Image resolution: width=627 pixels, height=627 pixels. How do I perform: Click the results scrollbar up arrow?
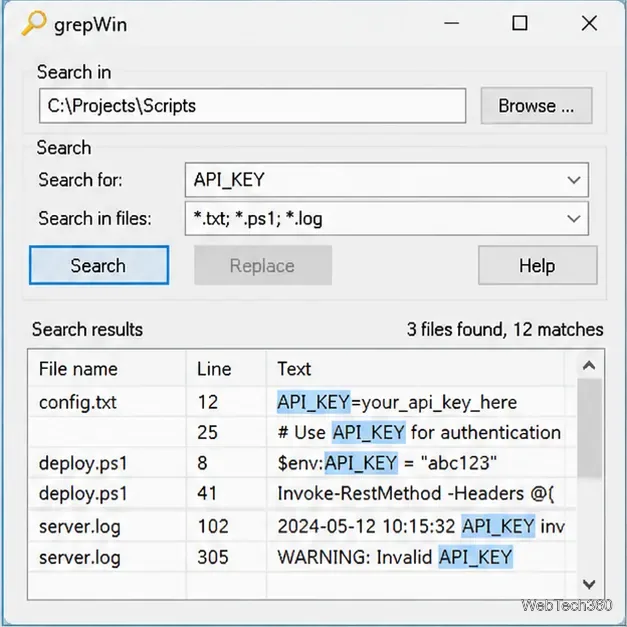(x=589, y=365)
